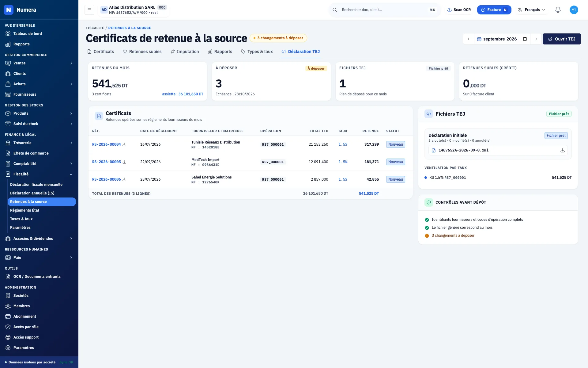Open the notifications bell
588x368 pixels.
click(558, 10)
